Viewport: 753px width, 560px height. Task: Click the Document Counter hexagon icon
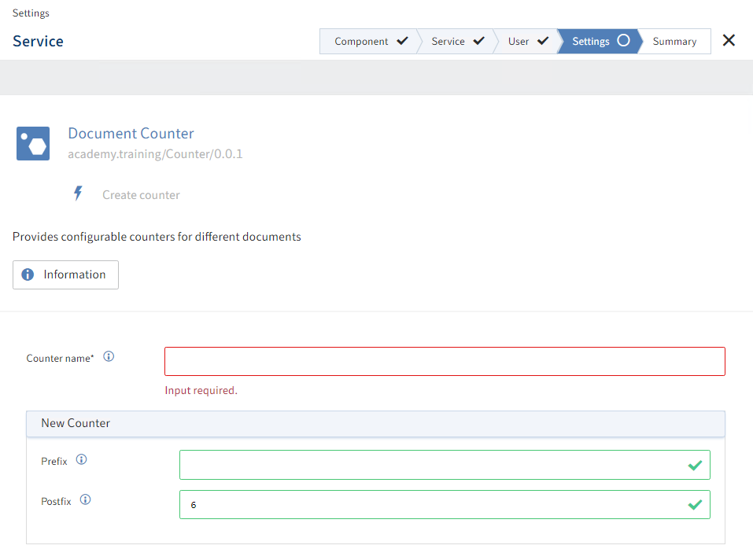[x=33, y=144]
